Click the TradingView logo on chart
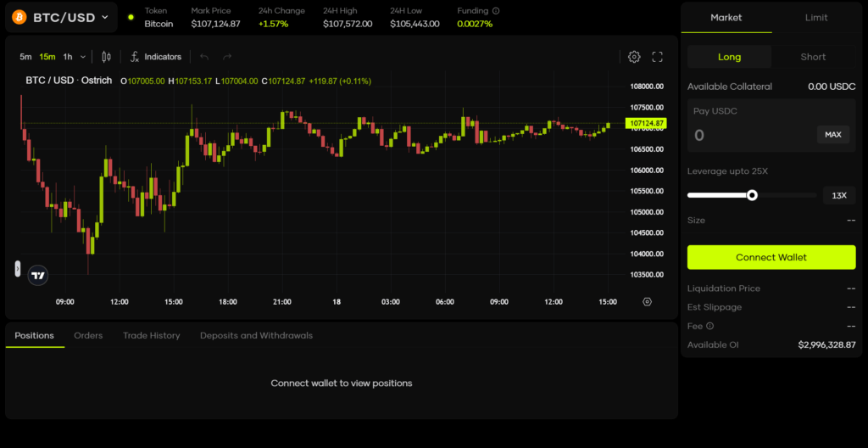Screen dimensions: 868x448 tap(38, 275)
